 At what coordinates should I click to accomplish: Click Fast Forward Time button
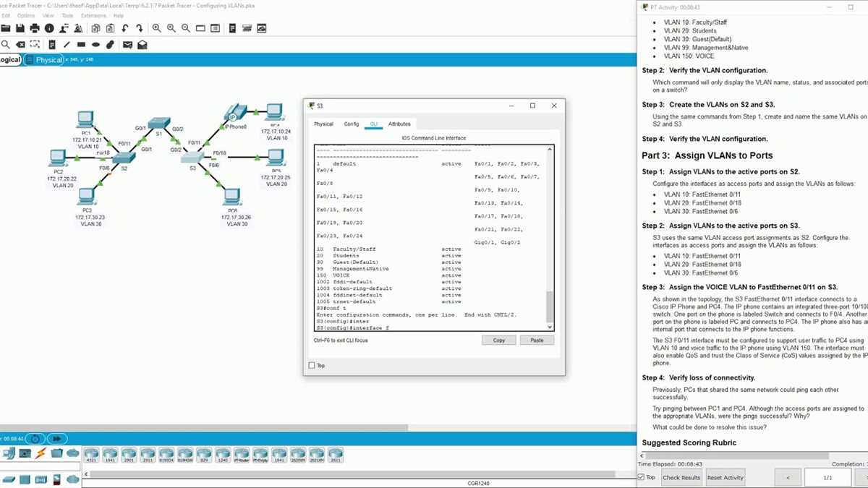[x=56, y=438]
